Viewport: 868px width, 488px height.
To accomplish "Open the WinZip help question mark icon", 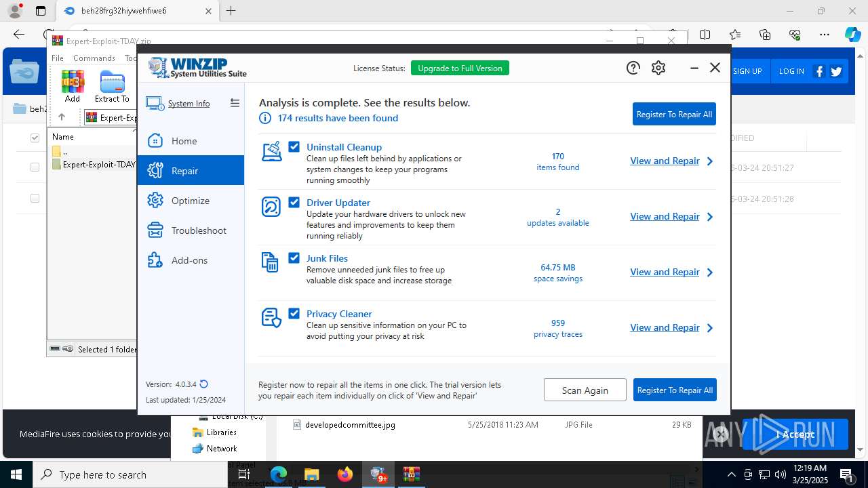I will click(633, 68).
